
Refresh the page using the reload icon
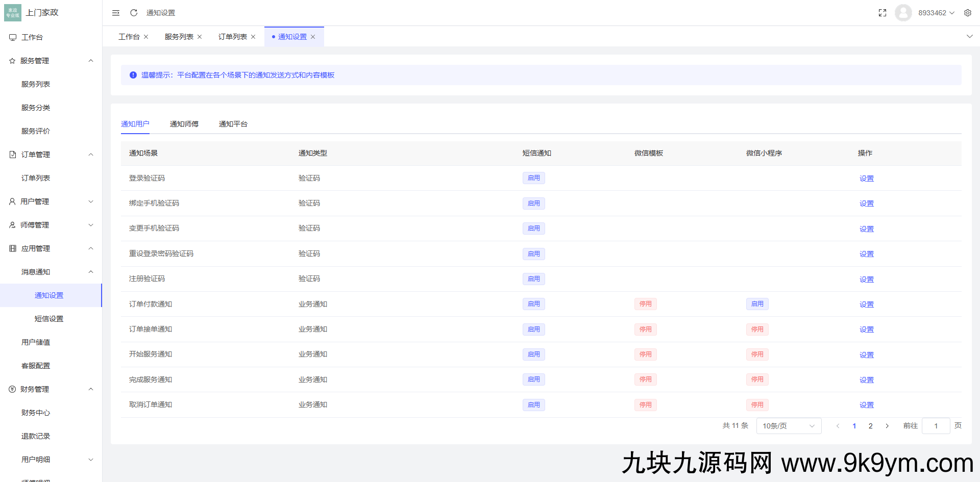tap(133, 12)
